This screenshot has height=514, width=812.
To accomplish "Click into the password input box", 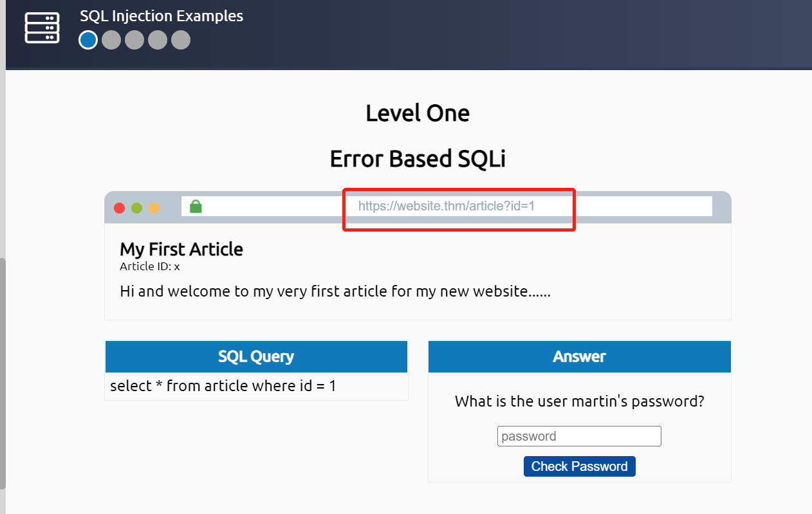I will click(x=579, y=436).
